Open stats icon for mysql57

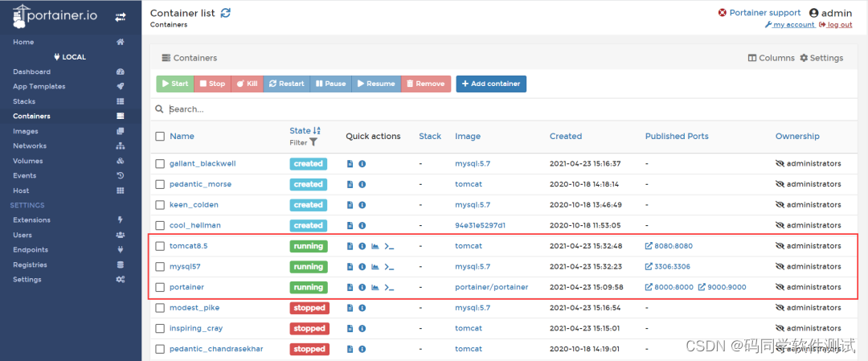pos(375,266)
